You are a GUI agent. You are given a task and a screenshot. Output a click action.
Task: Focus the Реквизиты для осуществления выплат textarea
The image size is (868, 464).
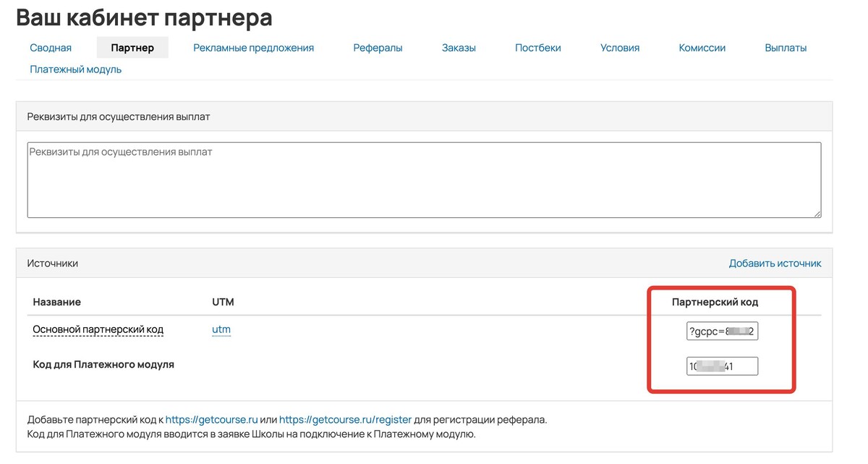(425, 180)
